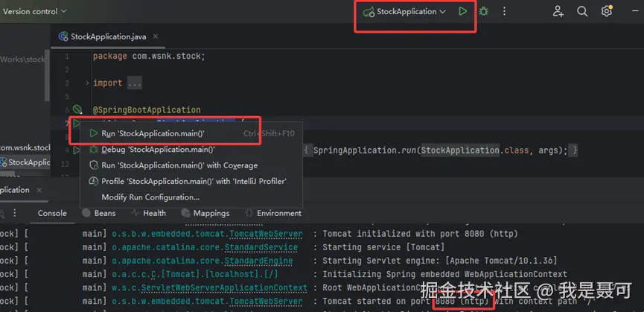Open Search Everywhere magnifier icon
The image size is (644, 312).
tap(582, 11)
